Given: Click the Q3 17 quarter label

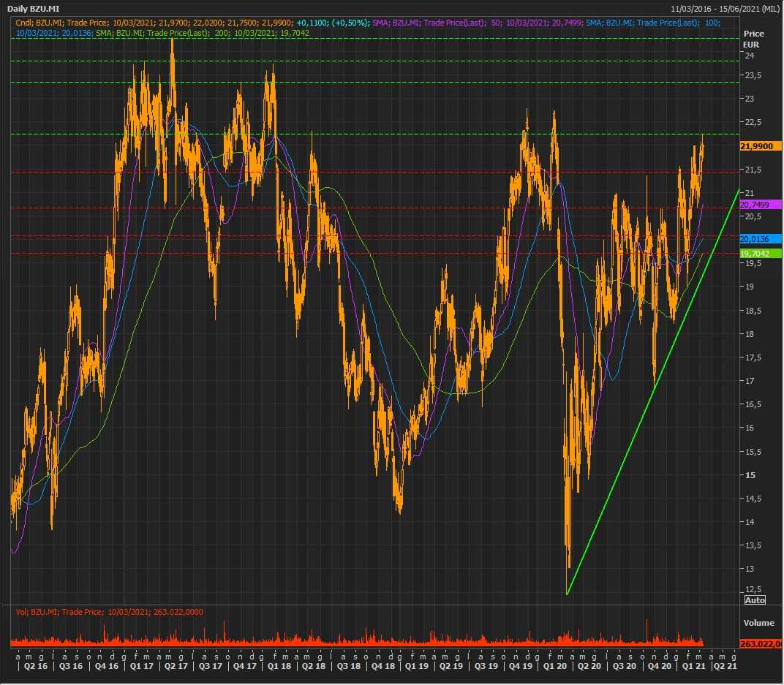Looking at the screenshot, I should 211,666.
